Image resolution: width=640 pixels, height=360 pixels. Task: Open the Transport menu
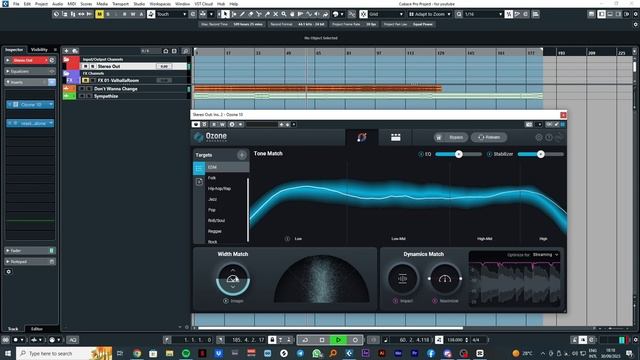tap(120, 4)
